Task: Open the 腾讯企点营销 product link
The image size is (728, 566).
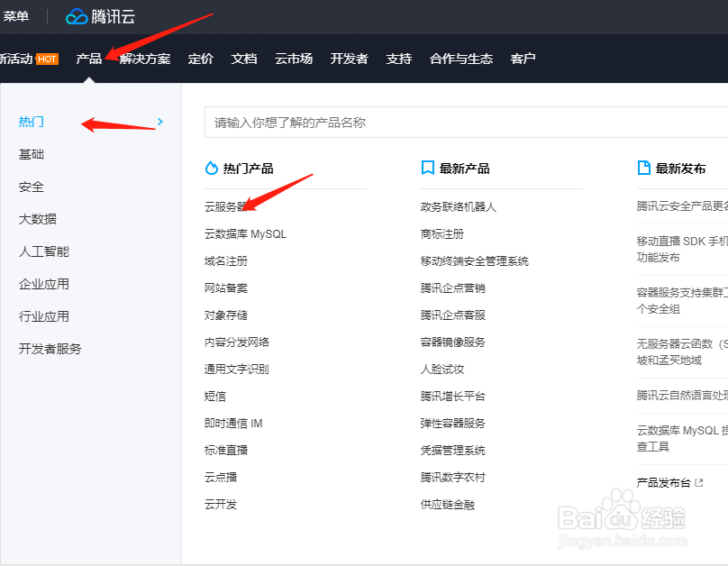Action: pos(452,288)
